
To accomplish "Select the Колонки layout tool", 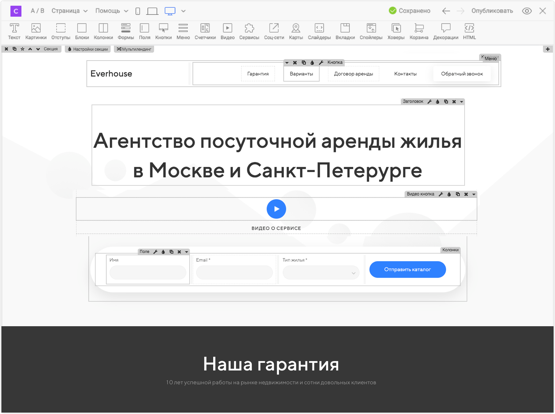I will click(103, 31).
